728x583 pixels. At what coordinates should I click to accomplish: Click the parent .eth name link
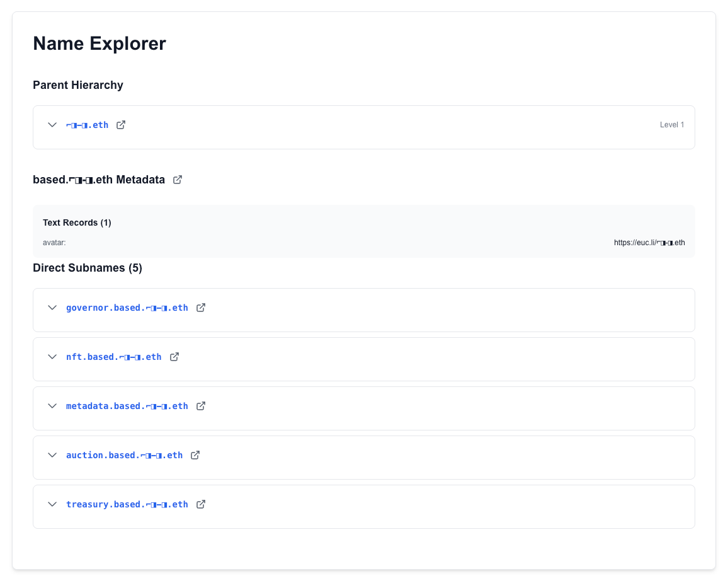coord(87,125)
